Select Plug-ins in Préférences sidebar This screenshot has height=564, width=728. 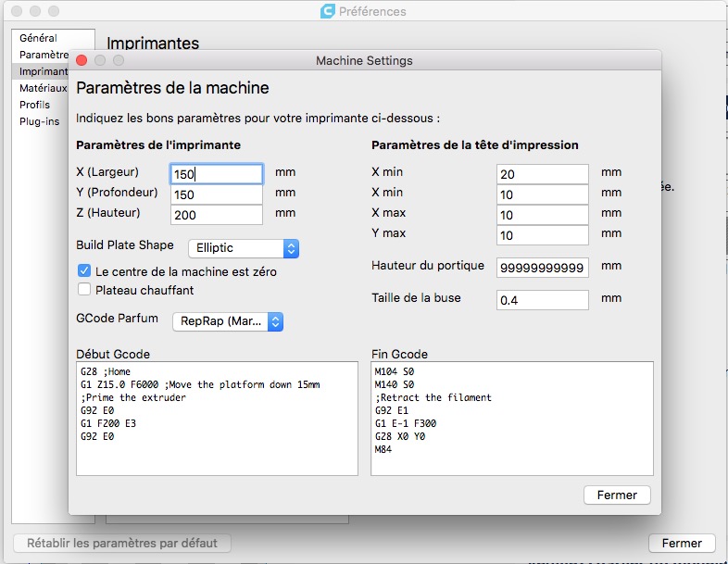tap(40, 121)
